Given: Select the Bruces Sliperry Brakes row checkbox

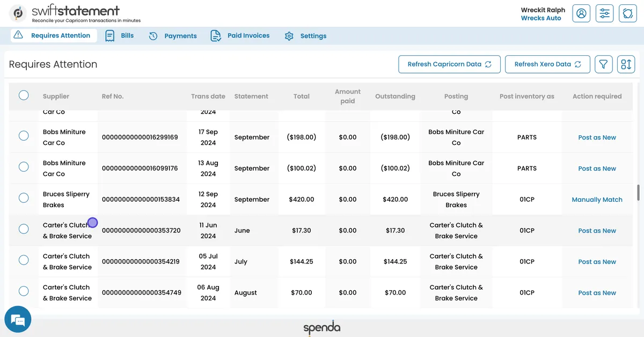Looking at the screenshot, I should tap(24, 197).
